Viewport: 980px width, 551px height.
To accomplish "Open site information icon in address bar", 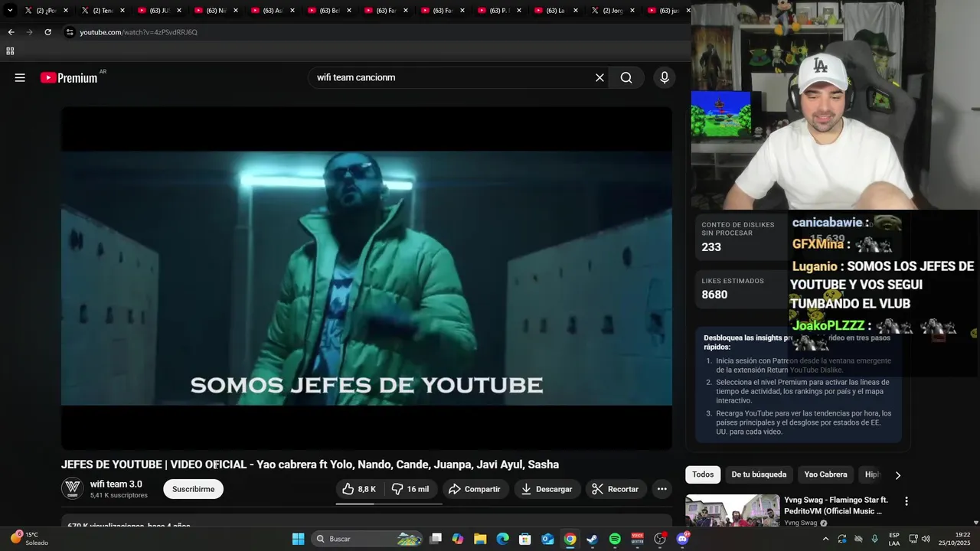I will pos(70,32).
